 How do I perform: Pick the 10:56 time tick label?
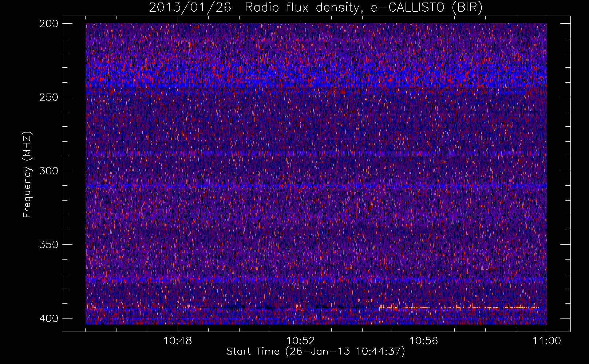[424, 341]
